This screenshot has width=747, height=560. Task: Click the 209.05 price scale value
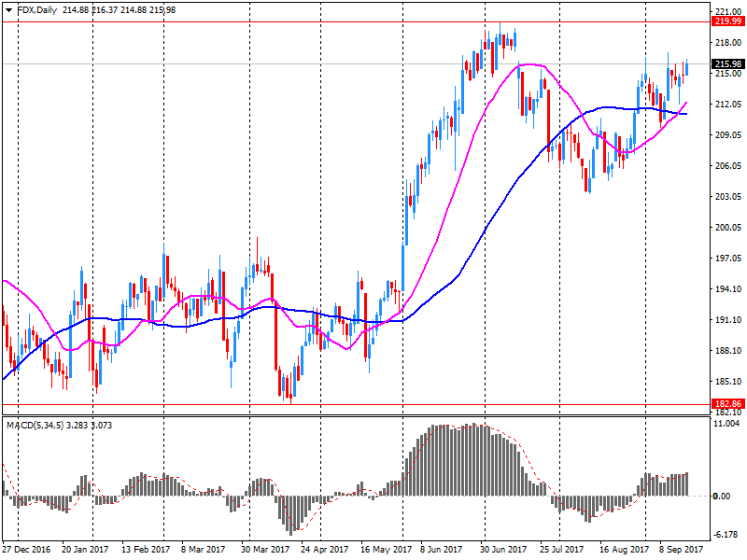tap(728, 134)
